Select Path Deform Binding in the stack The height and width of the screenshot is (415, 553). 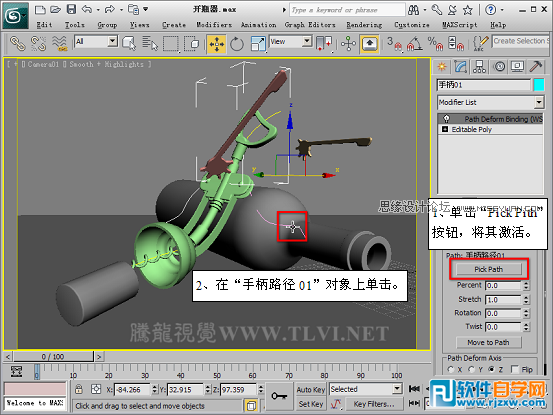503,119
